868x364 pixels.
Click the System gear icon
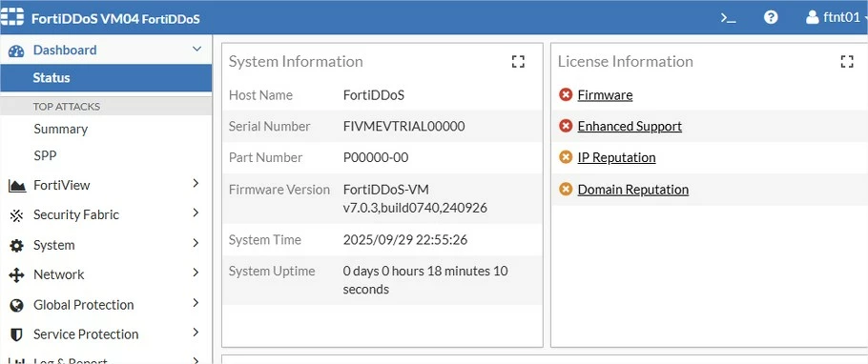16,246
